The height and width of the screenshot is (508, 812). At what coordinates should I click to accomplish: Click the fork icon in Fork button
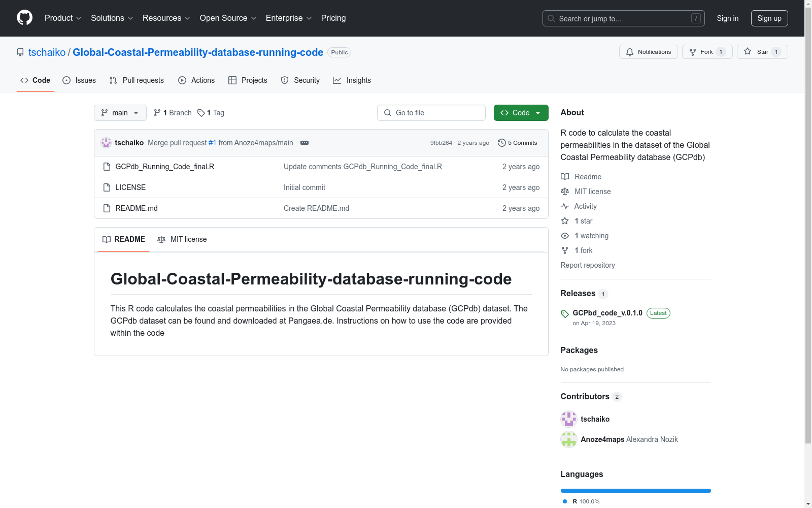click(x=693, y=52)
